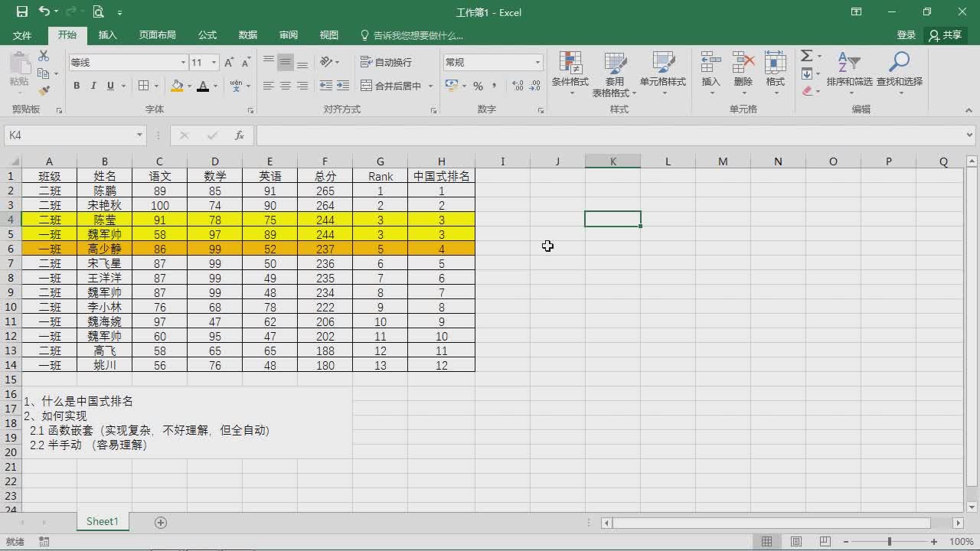Screen dimensions: 980x551
Task: Expand the formula bar
Action: point(970,135)
